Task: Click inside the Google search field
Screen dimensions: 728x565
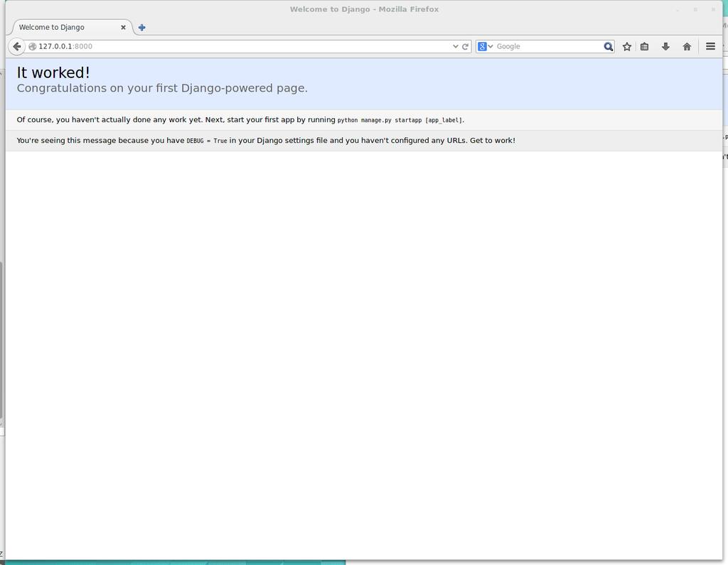Action: pos(549,46)
